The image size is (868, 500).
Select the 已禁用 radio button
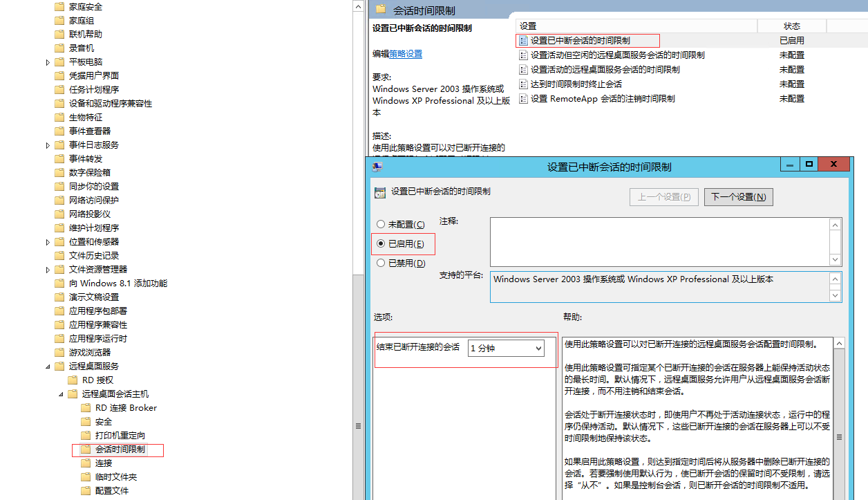(381, 263)
